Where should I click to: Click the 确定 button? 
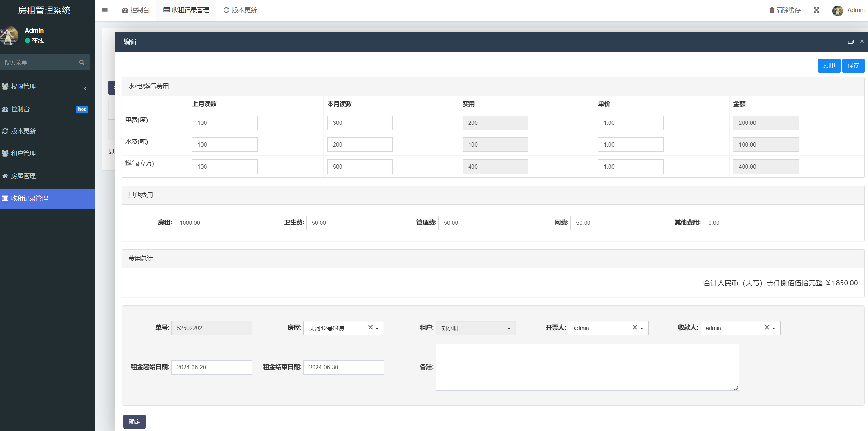point(134,422)
